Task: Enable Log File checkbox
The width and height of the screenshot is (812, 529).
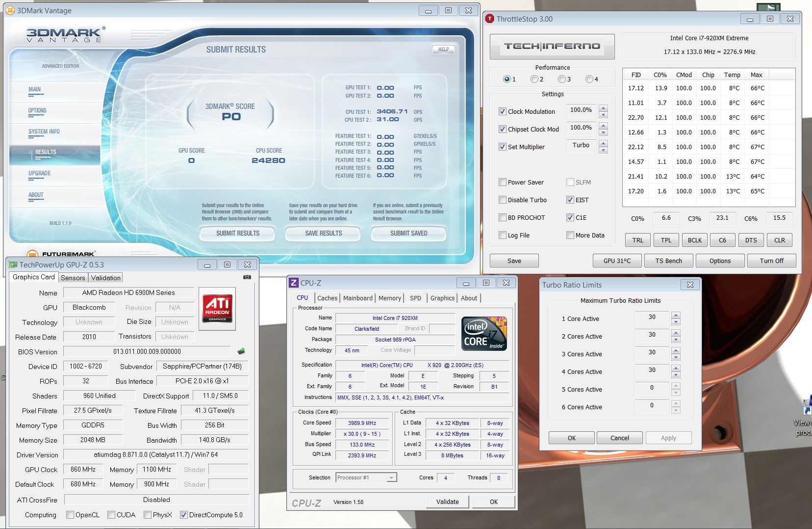Action: click(x=502, y=235)
